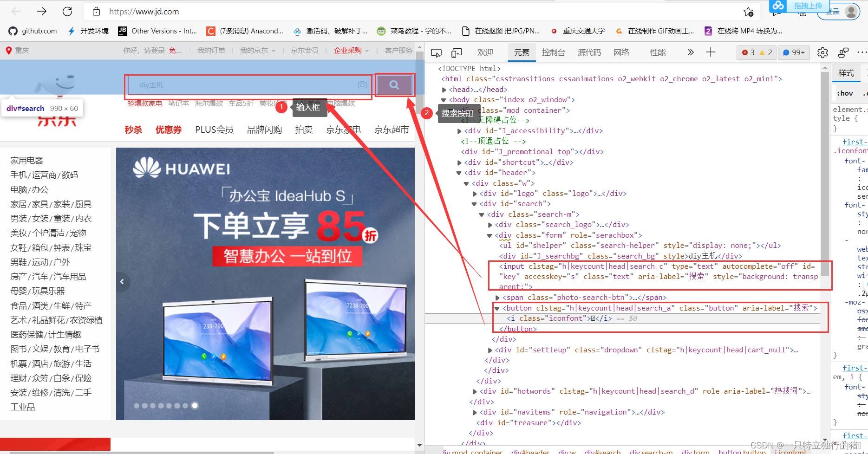This screenshot has height=454, width=868.
Task: Open the 重庆交通大学 bookmark
Action: point(577,31)
